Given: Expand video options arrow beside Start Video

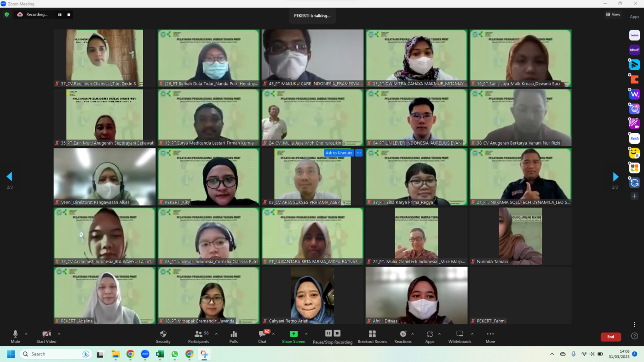Looking at the screenshot, I should 59,334.
